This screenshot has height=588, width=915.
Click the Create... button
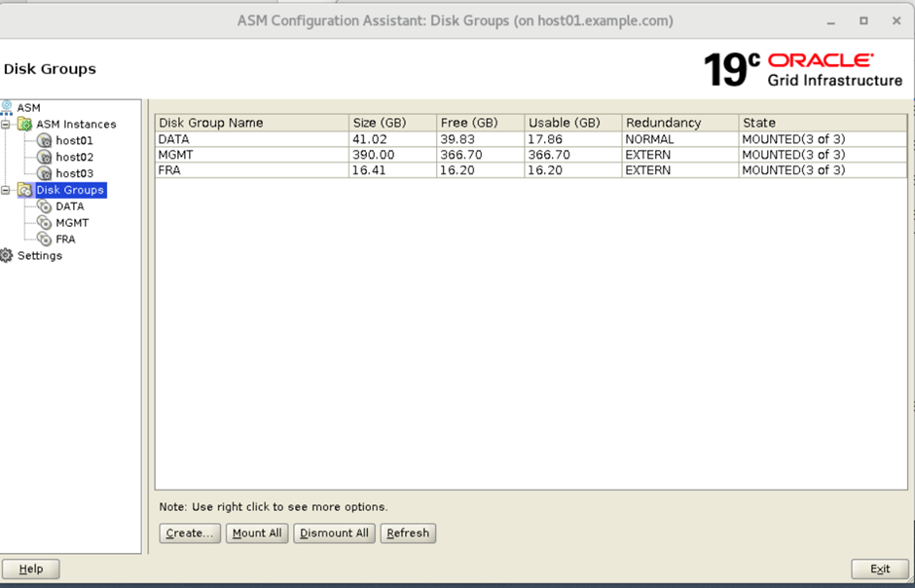tap(190, 533)
